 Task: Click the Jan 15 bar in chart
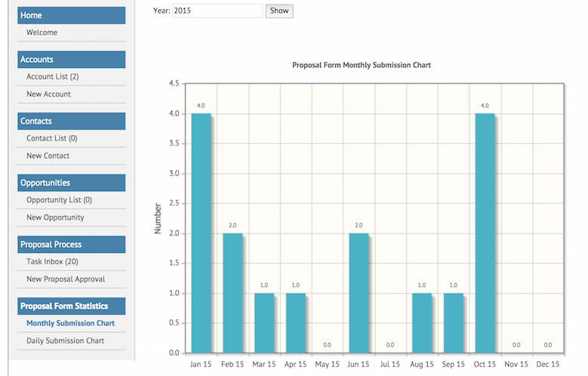click(x=201, y=233)
